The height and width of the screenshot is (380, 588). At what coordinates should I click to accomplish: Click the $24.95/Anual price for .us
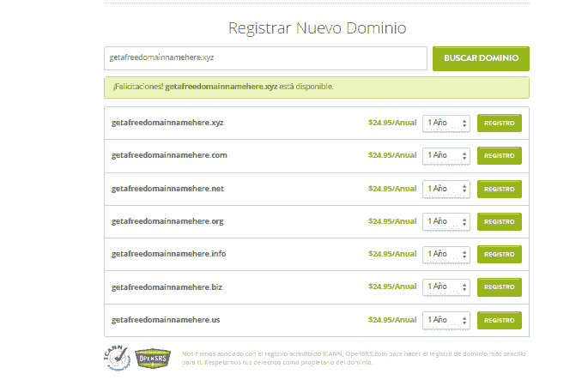pos(392,320)
